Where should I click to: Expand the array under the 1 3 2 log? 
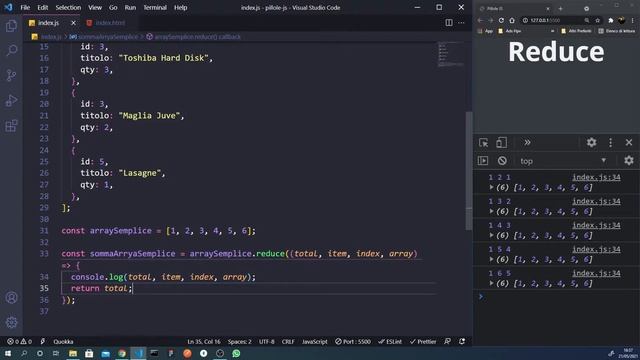tap(491, 211)
